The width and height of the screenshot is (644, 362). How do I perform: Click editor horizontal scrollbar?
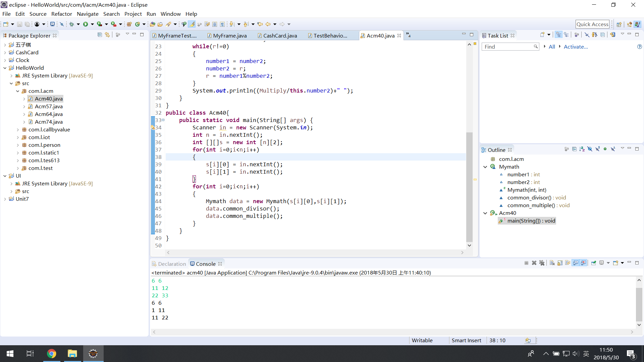pos(315,252)
